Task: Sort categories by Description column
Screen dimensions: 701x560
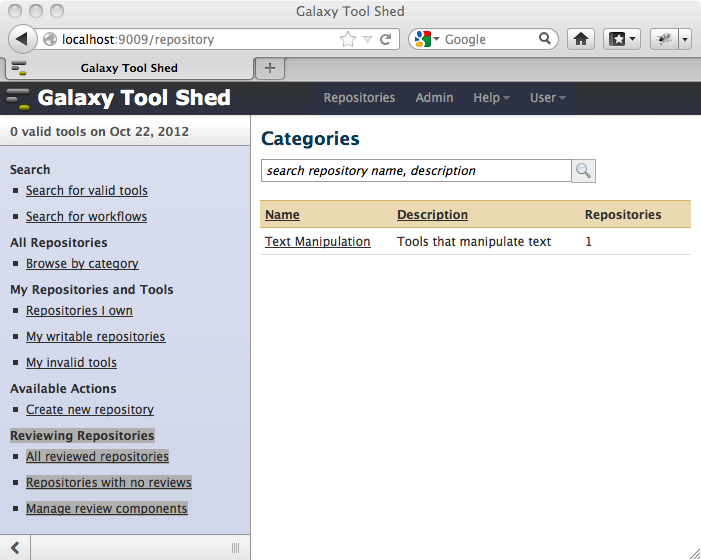Action: [432, 215]
